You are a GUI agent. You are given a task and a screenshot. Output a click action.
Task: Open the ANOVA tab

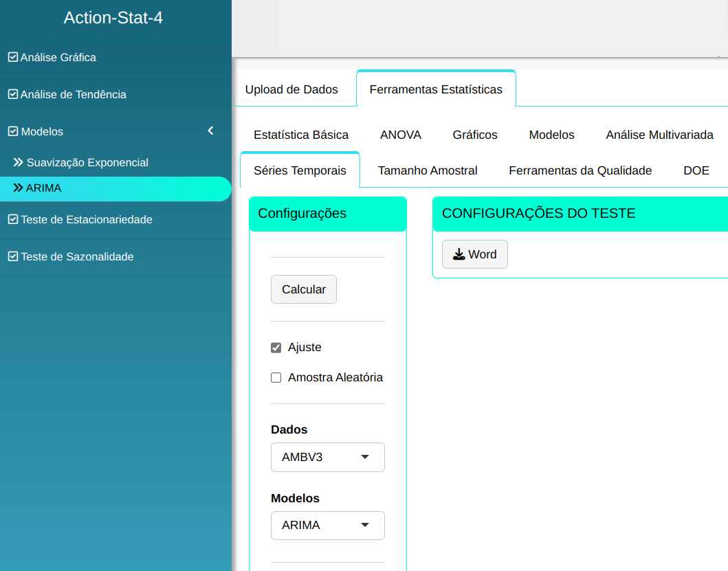click(x=400, y=135)
